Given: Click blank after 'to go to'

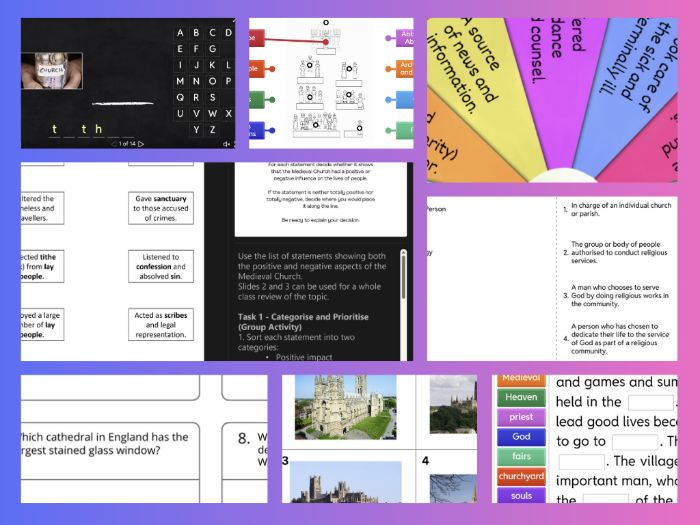Looking at the screenshot, I should (x=635, y=442).
